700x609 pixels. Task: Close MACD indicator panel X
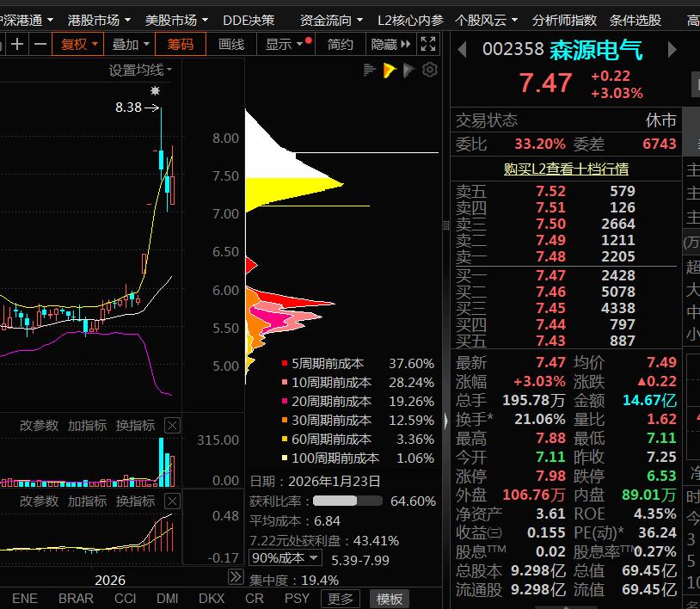click(x=172, y=501)
